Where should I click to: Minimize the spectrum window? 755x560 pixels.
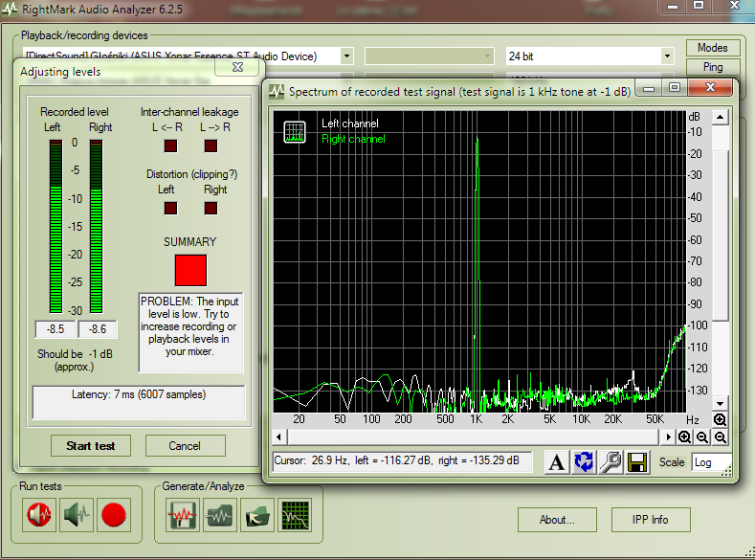(x=649, y=87)
